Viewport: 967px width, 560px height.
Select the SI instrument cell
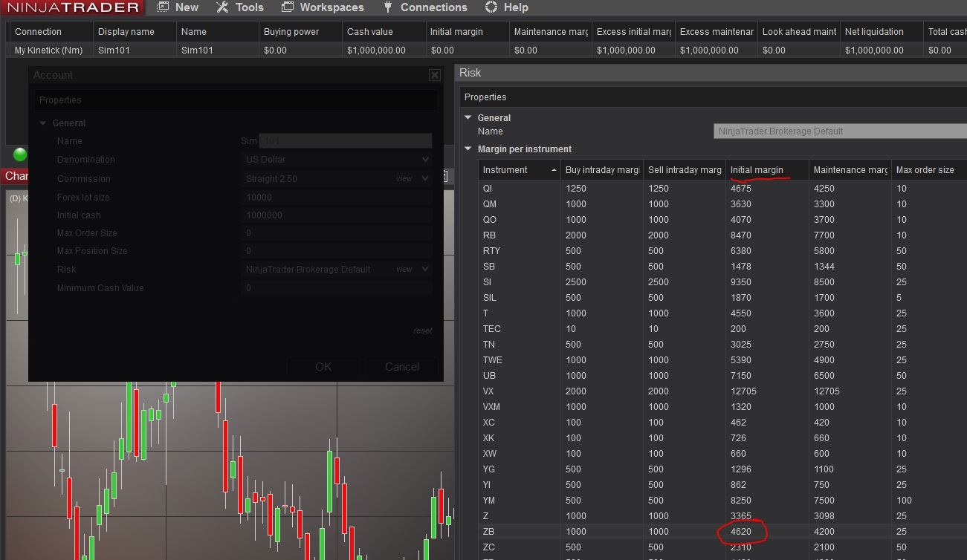tap(520, 282)
